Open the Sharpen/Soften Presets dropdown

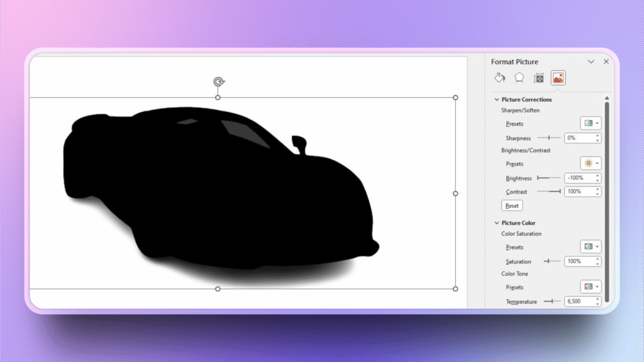(591, 123)
